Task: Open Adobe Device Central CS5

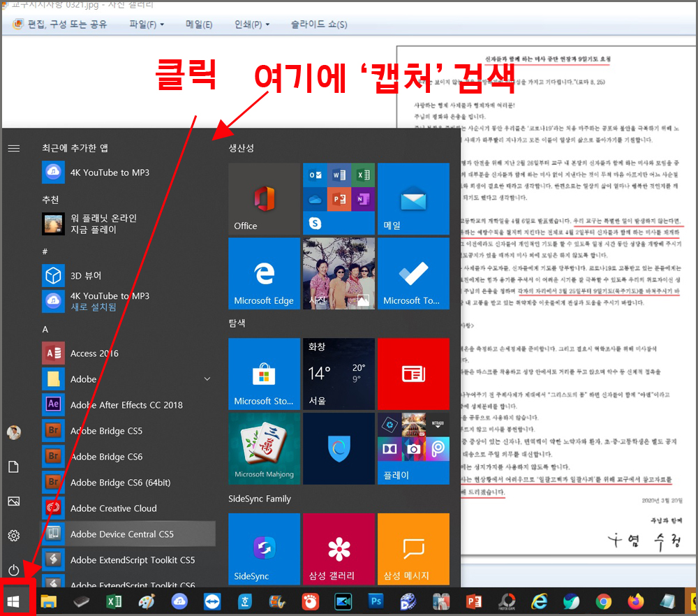Action: pyautogui.click(x=127, y=534)
